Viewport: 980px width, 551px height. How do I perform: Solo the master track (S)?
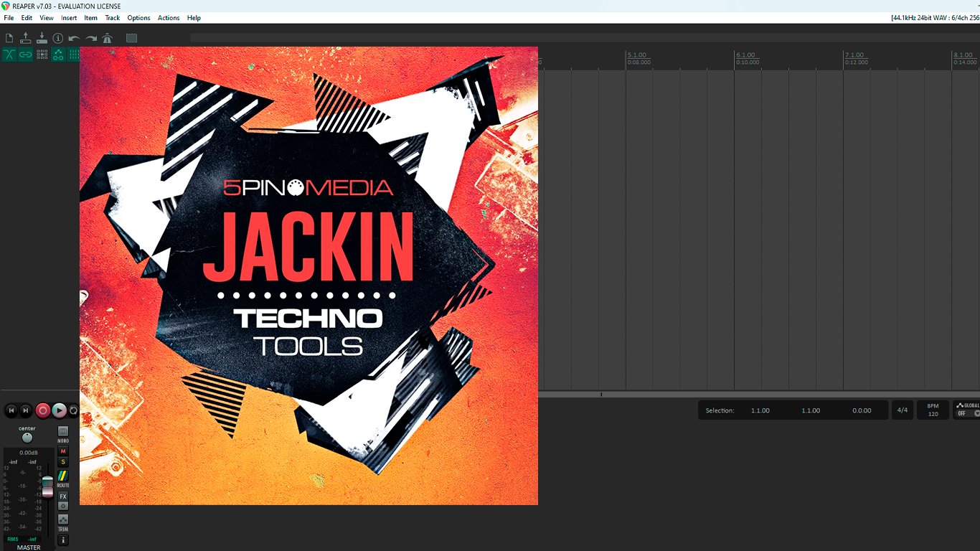(63, 461)
